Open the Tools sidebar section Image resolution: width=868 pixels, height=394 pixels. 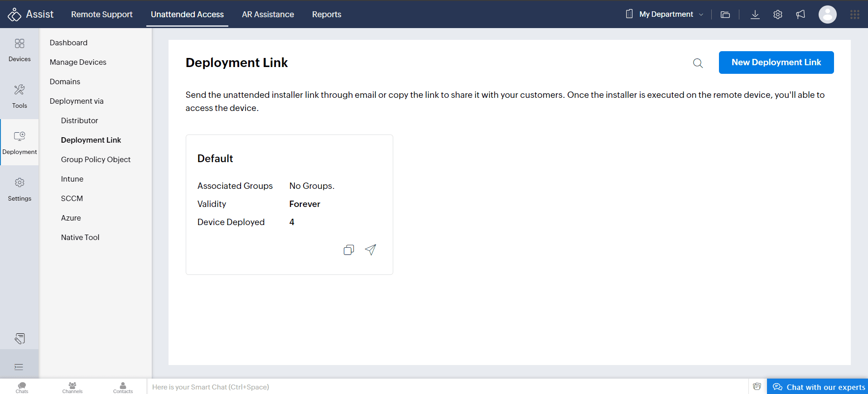click(x=19, y=96)
